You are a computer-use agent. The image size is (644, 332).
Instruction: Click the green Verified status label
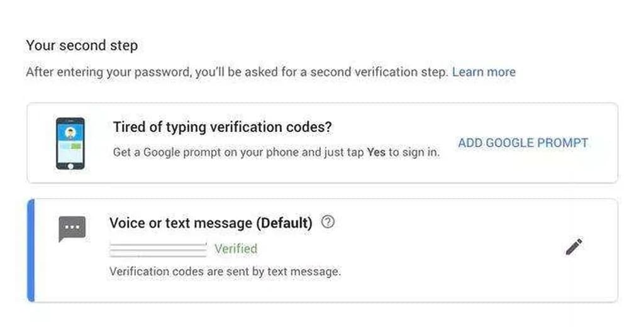[236, 249]
